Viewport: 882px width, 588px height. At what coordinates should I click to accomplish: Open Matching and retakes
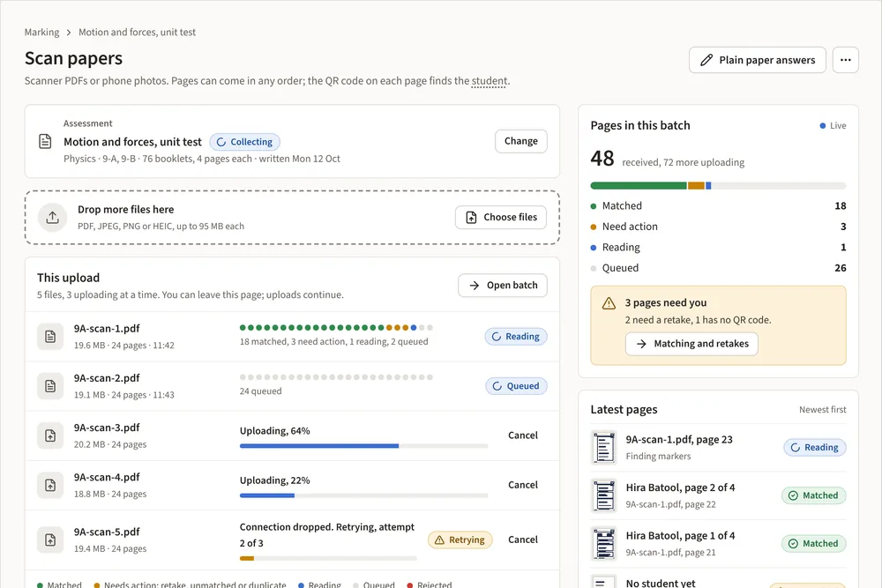pyautogui.click(x=691, y=344)
